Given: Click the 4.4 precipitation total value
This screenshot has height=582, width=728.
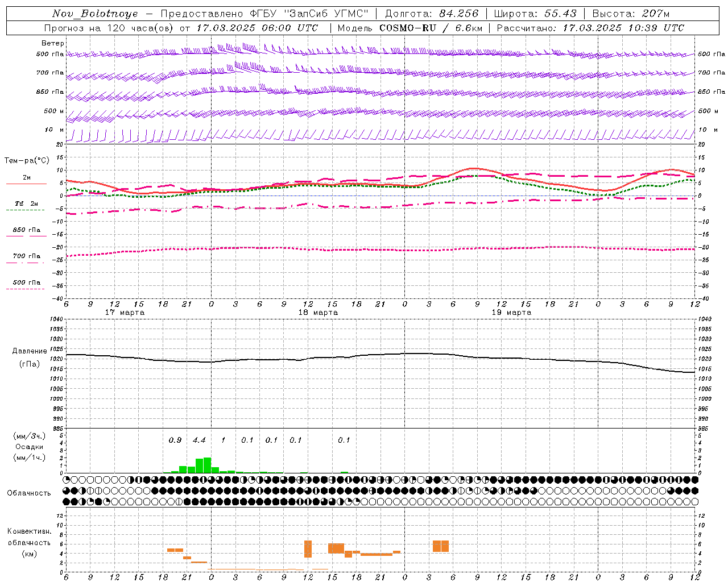Looking at the screenshot, I should tap(199, 440).
